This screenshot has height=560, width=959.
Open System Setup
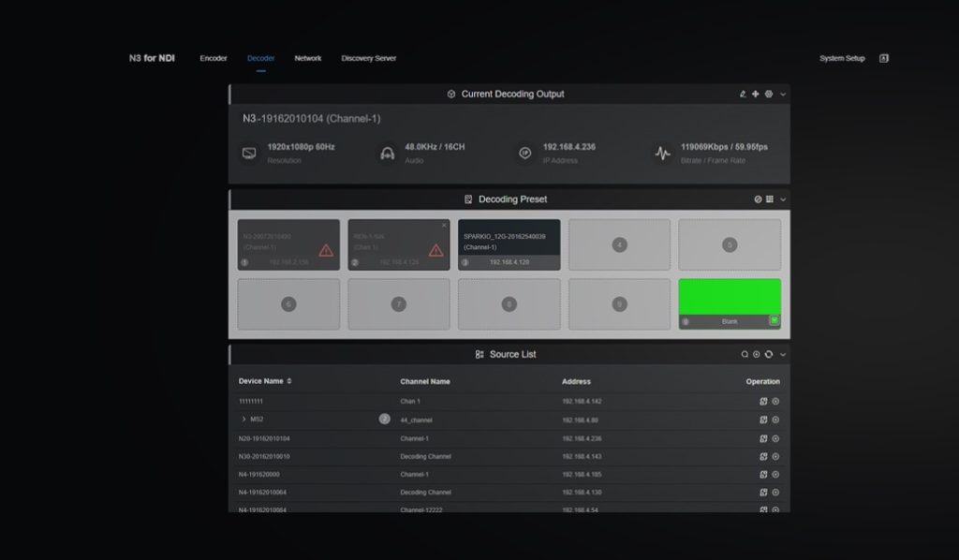tap(842, 58)
